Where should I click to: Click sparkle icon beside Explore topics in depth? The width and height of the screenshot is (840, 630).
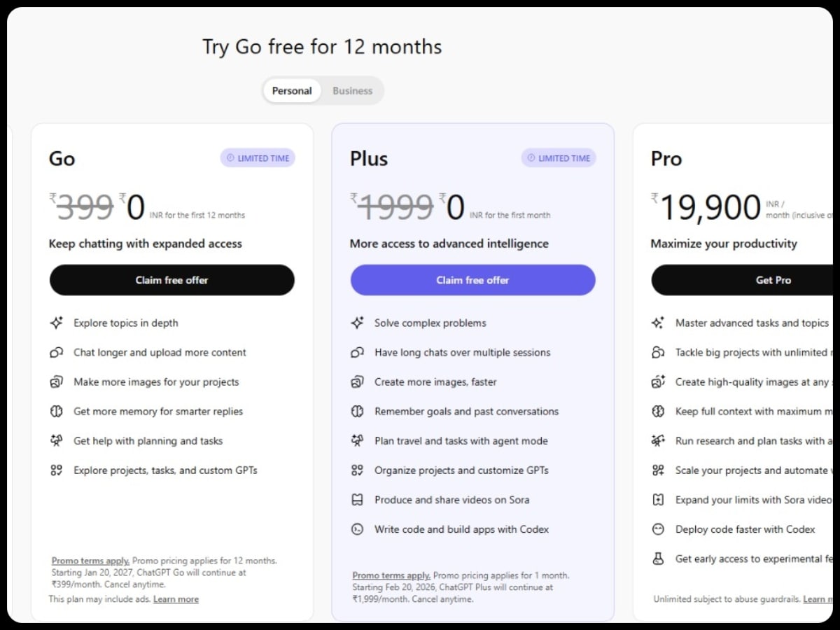point(57,323)
